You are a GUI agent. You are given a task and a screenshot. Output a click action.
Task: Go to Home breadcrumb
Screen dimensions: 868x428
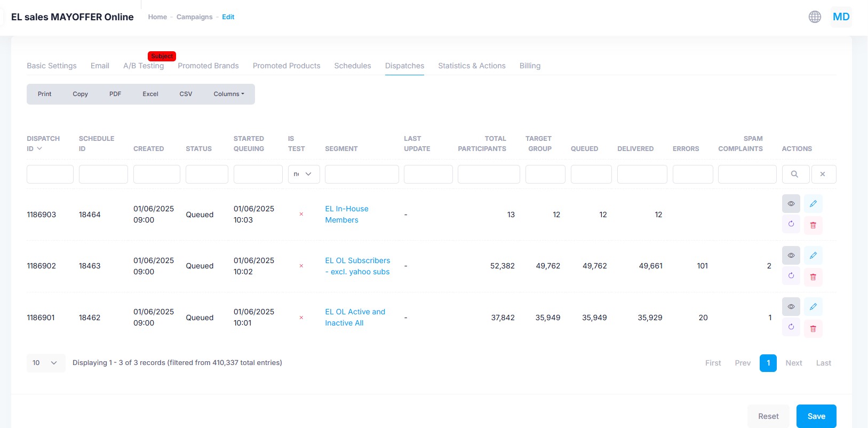157,17
